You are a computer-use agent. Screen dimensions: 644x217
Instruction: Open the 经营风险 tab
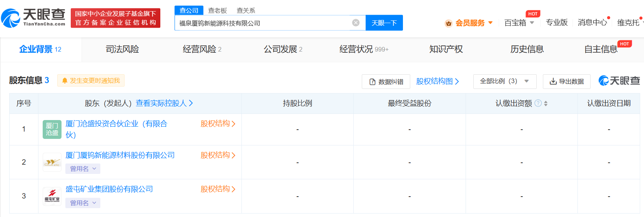point(202,49)
